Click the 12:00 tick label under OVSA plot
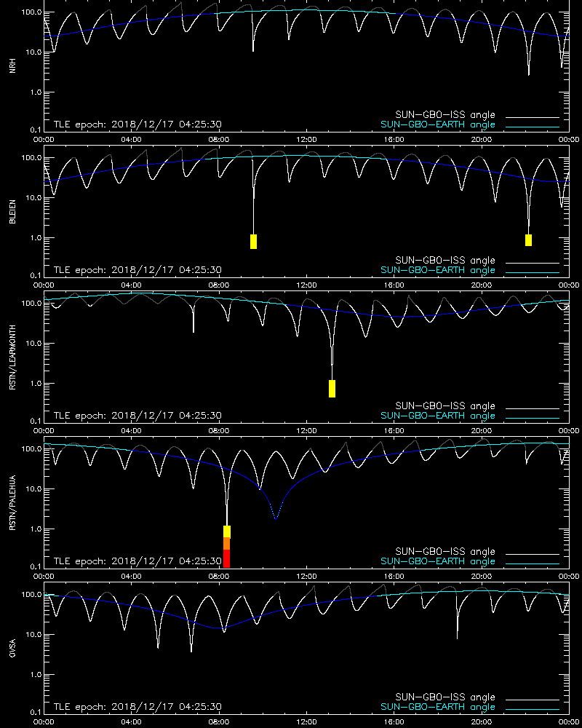582x728 pixels. (x=306, y=721)
